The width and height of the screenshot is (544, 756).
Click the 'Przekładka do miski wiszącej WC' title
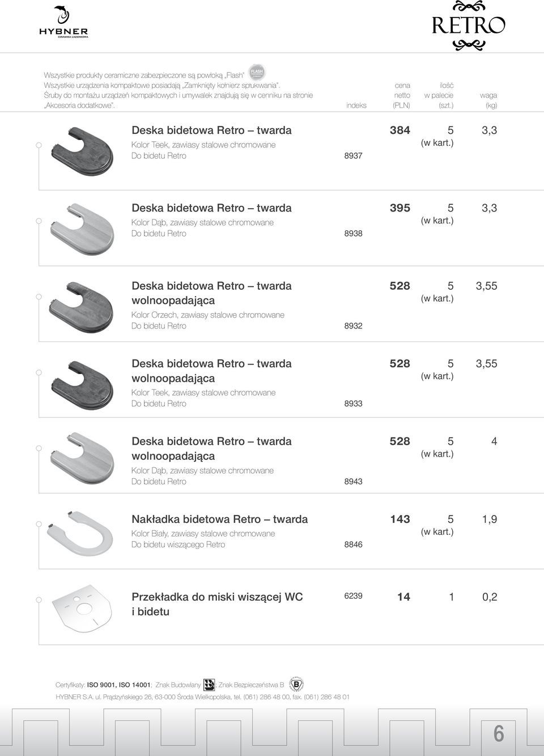click(217, 597)
